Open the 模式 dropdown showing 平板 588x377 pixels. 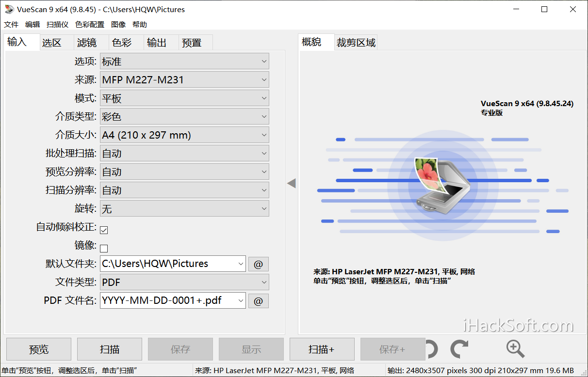[184, 98]
